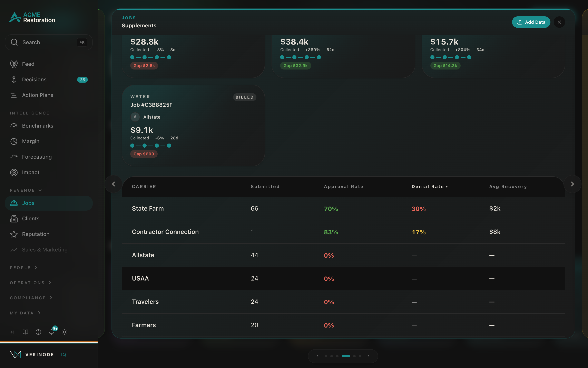The height and width of the screenshot is (368, 588).
Task: Click the Benchmarks gauge icon
Action: pos(14,126)
